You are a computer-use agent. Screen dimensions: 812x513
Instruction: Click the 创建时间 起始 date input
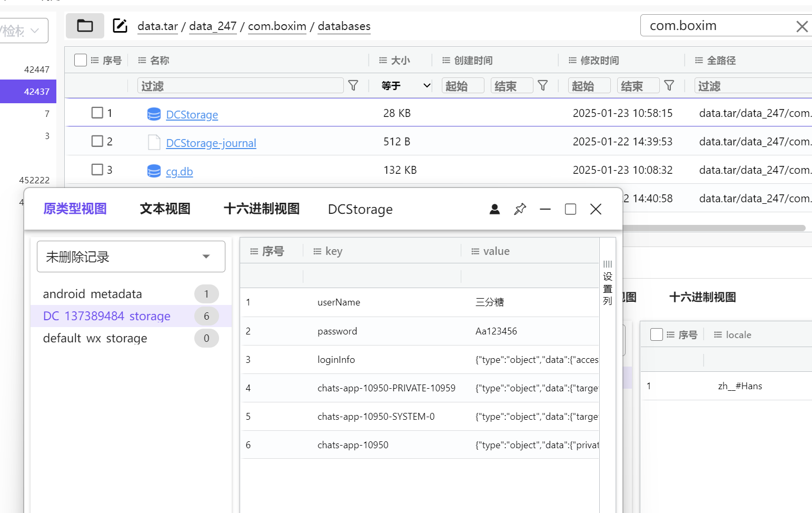(x=463, y=85)
